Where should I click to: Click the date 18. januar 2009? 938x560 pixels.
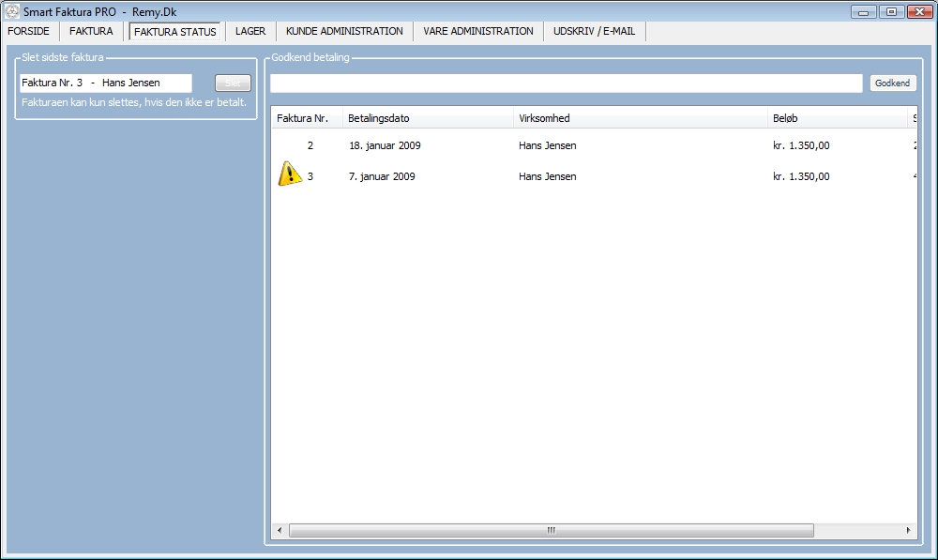click(x=385, y=145)
